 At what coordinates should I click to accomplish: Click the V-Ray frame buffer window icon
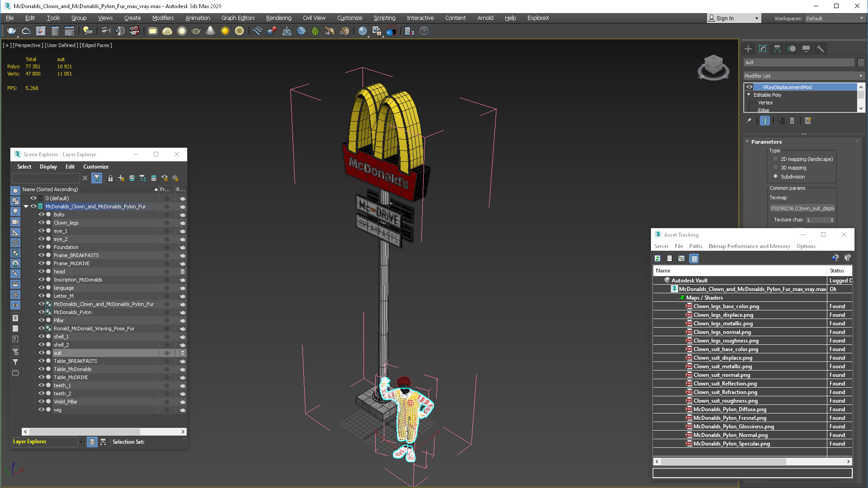point(41,31)
